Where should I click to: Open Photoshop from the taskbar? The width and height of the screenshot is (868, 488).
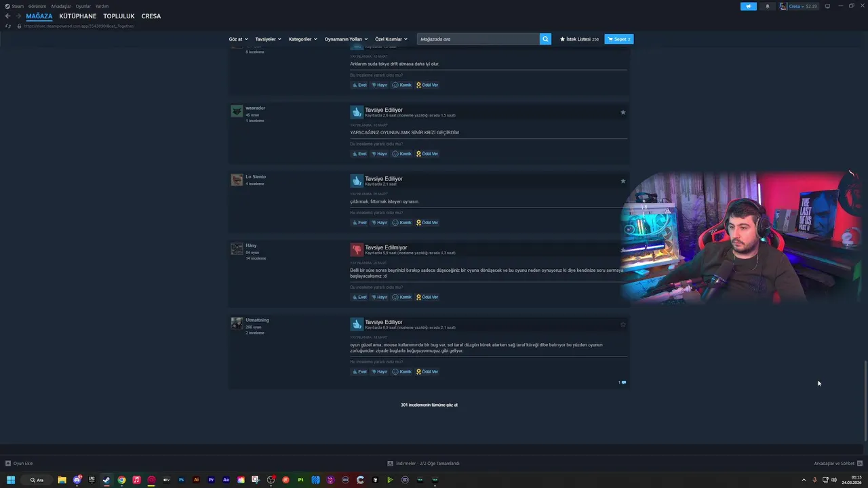(x=181, y=480)
